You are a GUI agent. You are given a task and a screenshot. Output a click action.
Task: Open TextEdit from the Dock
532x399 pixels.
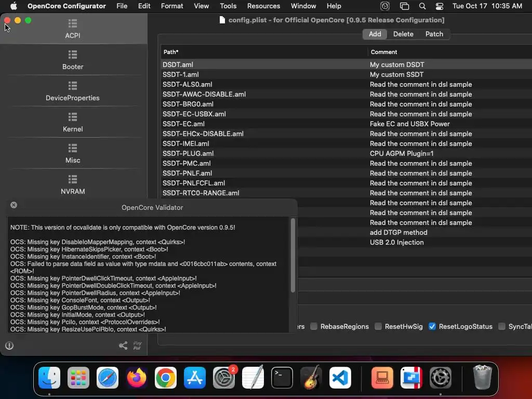253,378
